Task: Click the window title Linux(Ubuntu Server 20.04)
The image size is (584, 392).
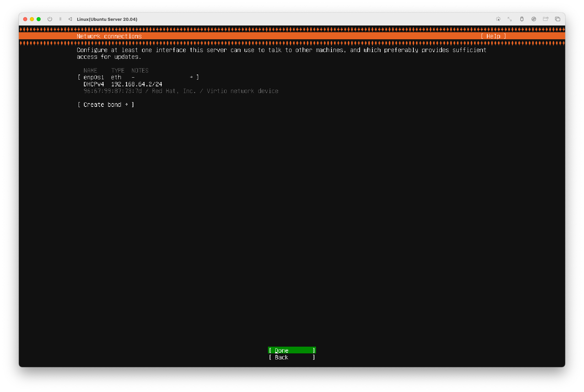Action: 107,19
